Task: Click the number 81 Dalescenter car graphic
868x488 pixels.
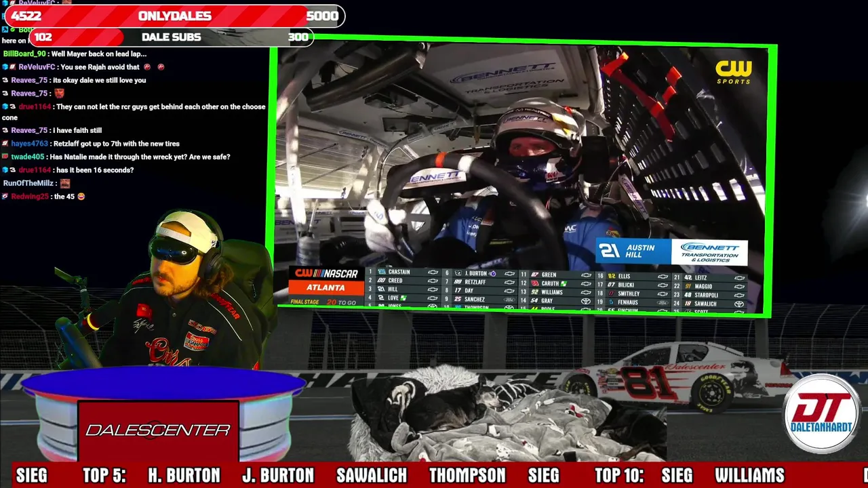Action: pos(680,377)
